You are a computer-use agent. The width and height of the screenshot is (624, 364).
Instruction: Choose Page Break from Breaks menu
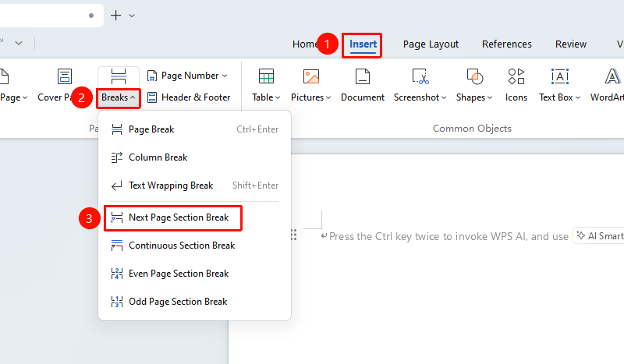click(194, 129)
